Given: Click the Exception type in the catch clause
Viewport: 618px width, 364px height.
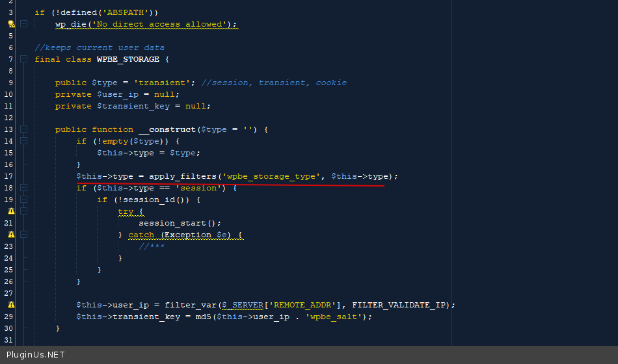Looking at the screenshot, I should (187, 235).
